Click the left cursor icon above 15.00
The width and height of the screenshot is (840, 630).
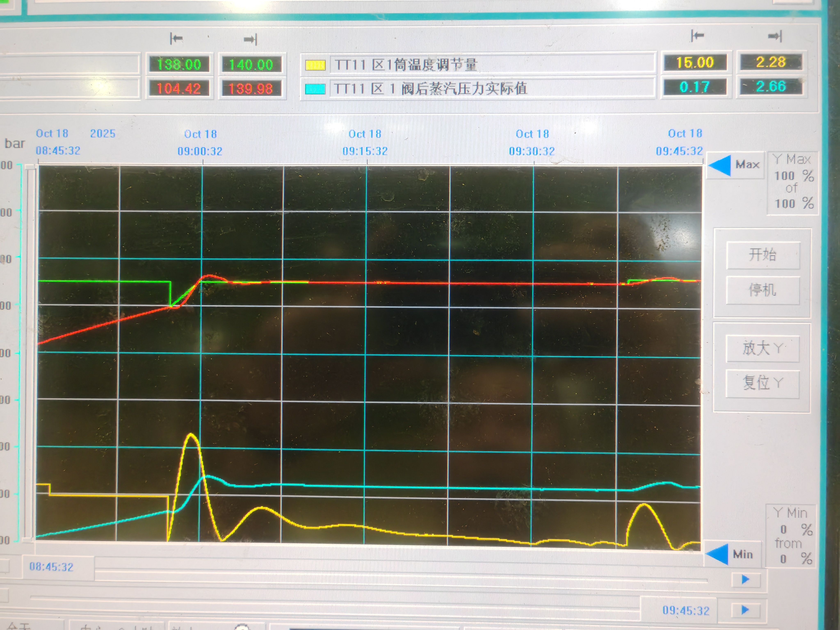(697, 36)
